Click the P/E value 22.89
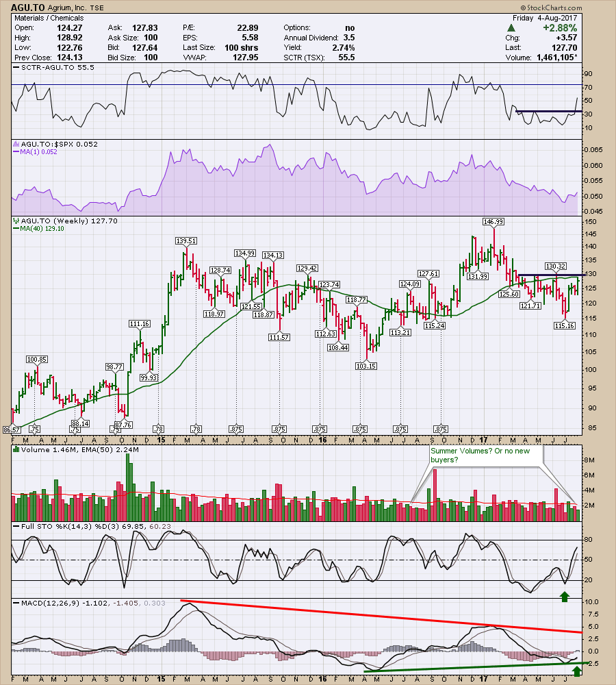 pyautogui.click(x=248, y=27)
